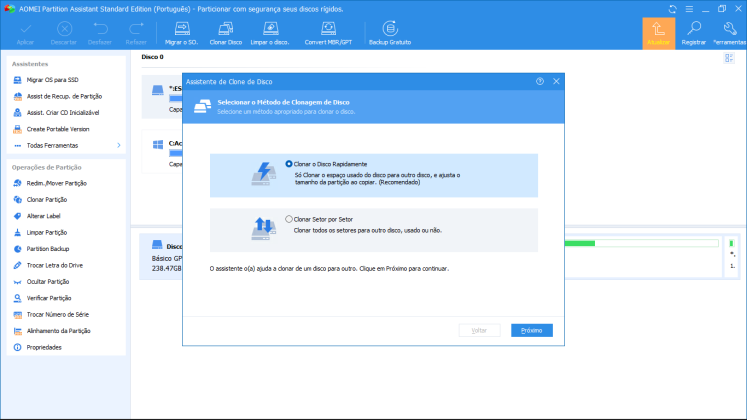Click the Aplicar checkmark toolbar icon

click(x=25, y=30)
